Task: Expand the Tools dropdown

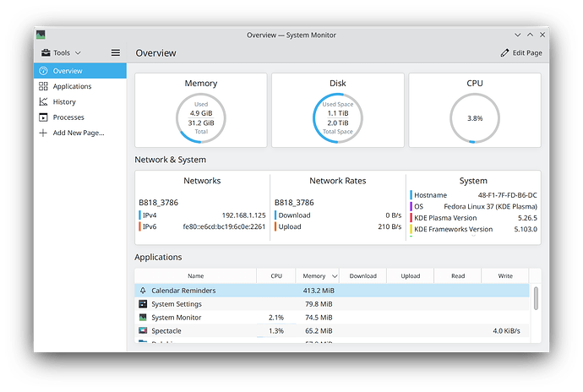Action: [x=62, y=53]
